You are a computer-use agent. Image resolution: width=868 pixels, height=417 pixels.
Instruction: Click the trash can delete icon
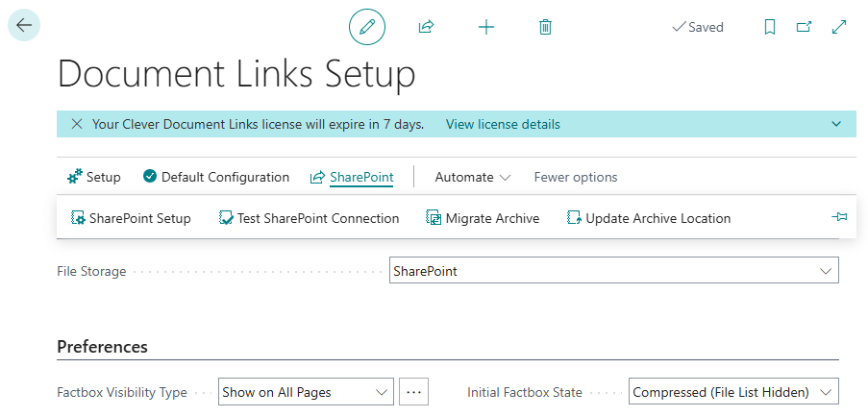[x=545, y=27]
